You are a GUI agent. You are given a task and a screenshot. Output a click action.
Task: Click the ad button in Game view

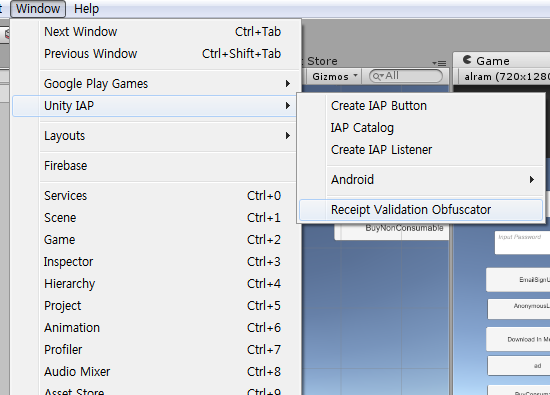519,366
